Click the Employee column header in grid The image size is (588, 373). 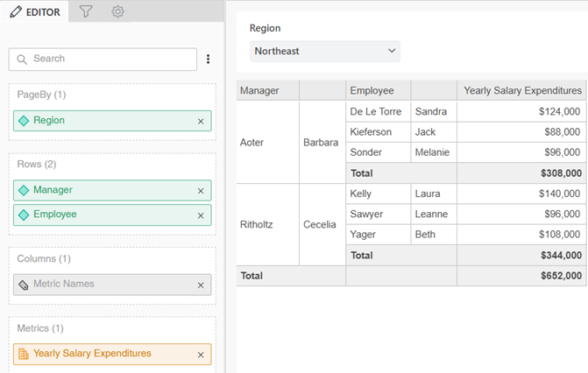pos(372,90)
